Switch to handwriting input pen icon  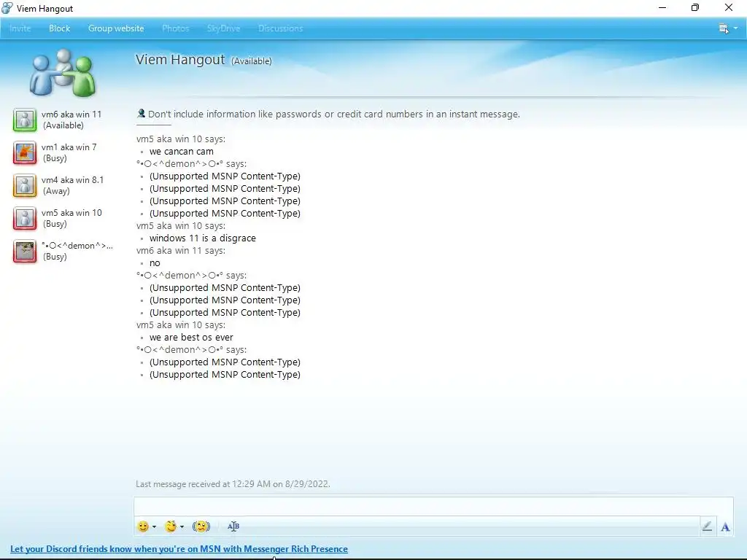[x=707, y=526]
